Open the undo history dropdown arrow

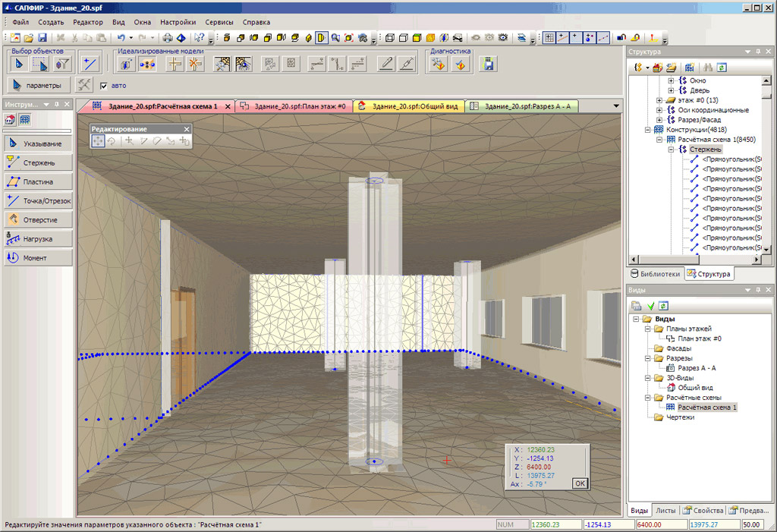point(131,37)
